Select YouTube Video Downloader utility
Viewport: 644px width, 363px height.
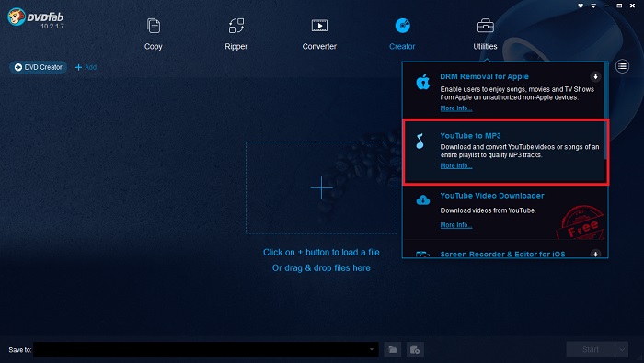click(x=491, y=196)
